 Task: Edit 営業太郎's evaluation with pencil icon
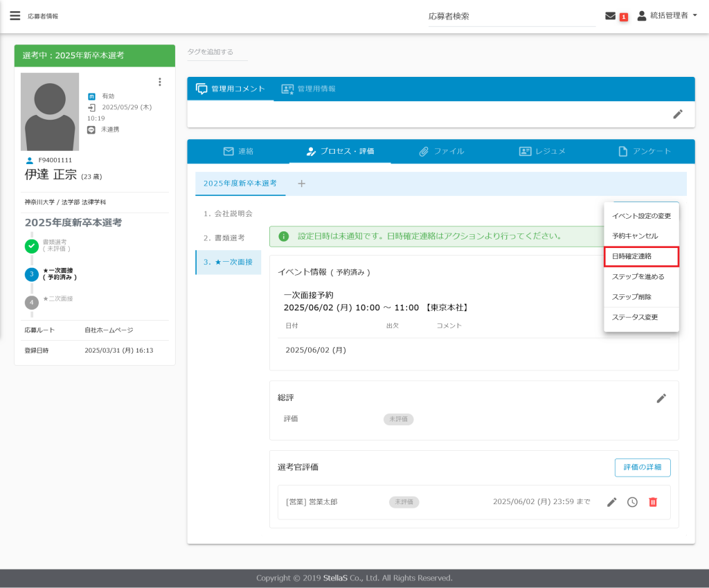[x=611, y=502]
